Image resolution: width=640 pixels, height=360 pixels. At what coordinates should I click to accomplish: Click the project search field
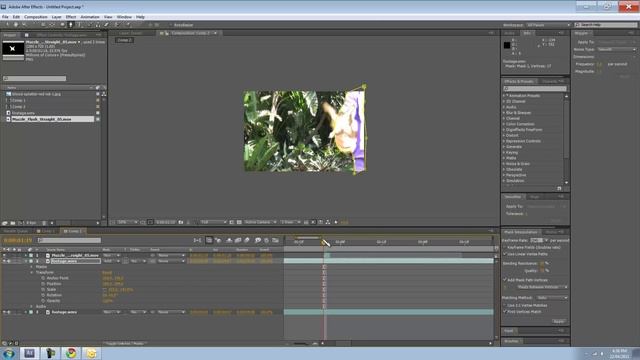35,78
